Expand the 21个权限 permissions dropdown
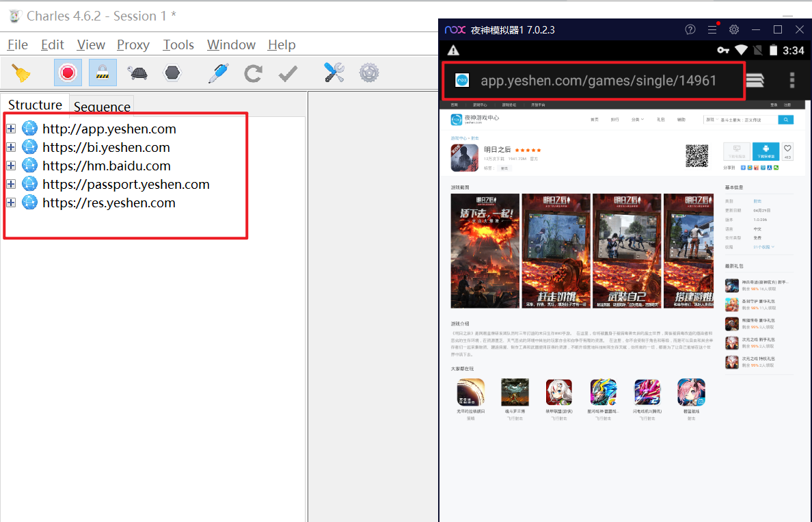This screenshot has width=812, height=522. point(763,247)
